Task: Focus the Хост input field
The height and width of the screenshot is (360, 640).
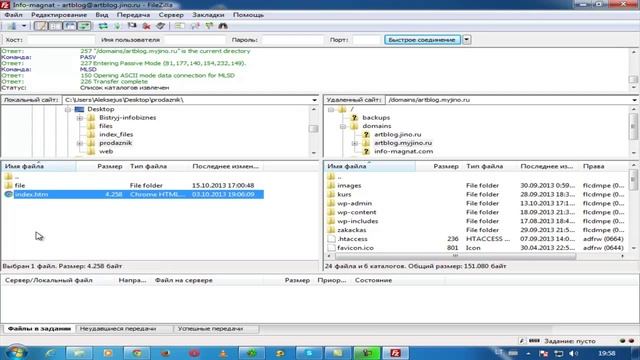Action: [61, 40]
